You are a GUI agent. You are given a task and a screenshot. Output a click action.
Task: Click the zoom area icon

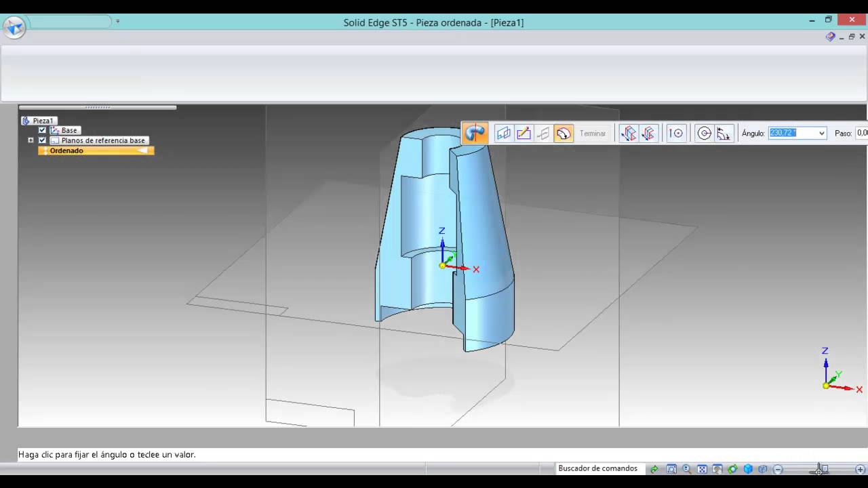(671, 469)
